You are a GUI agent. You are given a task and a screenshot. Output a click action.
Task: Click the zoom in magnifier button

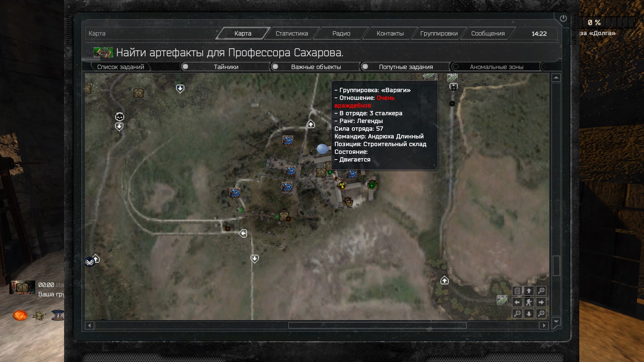tap(541, 291)
